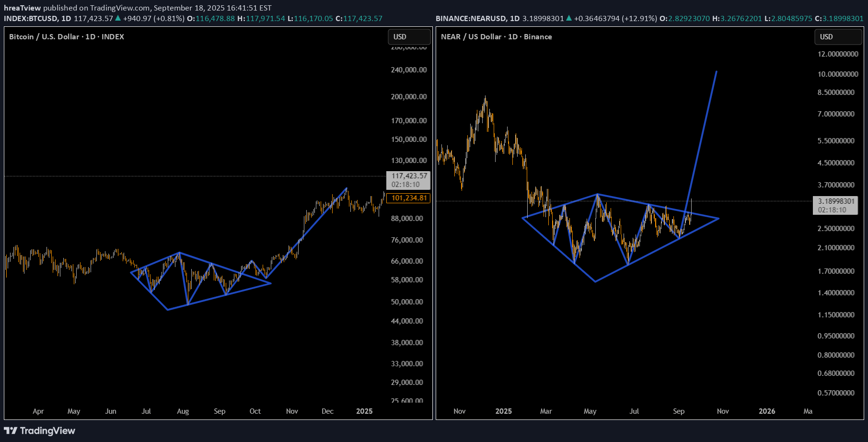Click the 200,000.00 price axis label
The height and width of the screenshot is (442, 868).
click(x=409, y=97)
